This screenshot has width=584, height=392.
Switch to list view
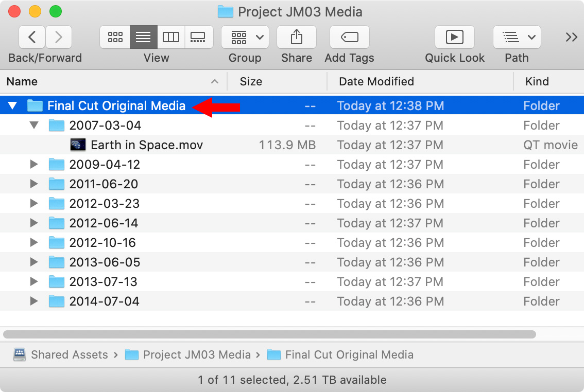[x=143, y=37]
